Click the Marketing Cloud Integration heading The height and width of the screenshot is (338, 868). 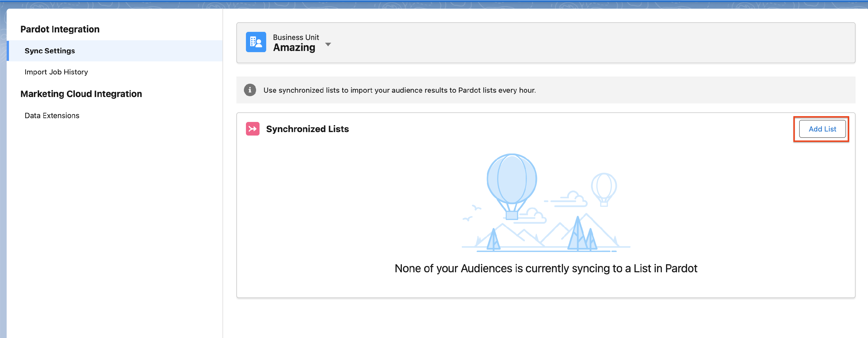coord(81,94)
